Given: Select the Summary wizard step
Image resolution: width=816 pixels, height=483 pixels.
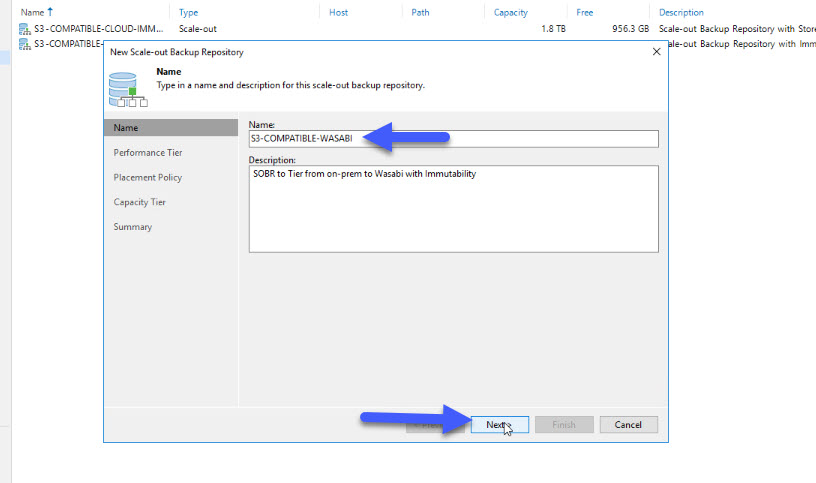Looking at the screenshot, I should (133, 227).
